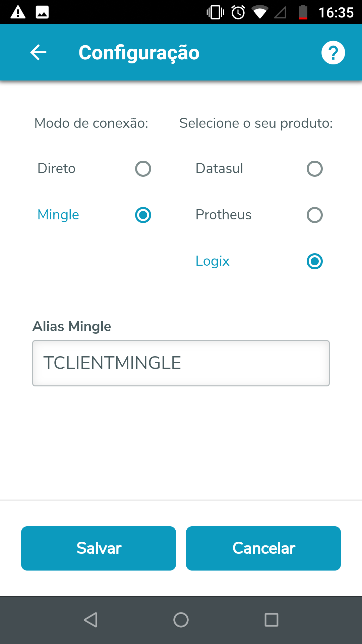
Task: Choose Protheus as the product
Action: point(314,215)
